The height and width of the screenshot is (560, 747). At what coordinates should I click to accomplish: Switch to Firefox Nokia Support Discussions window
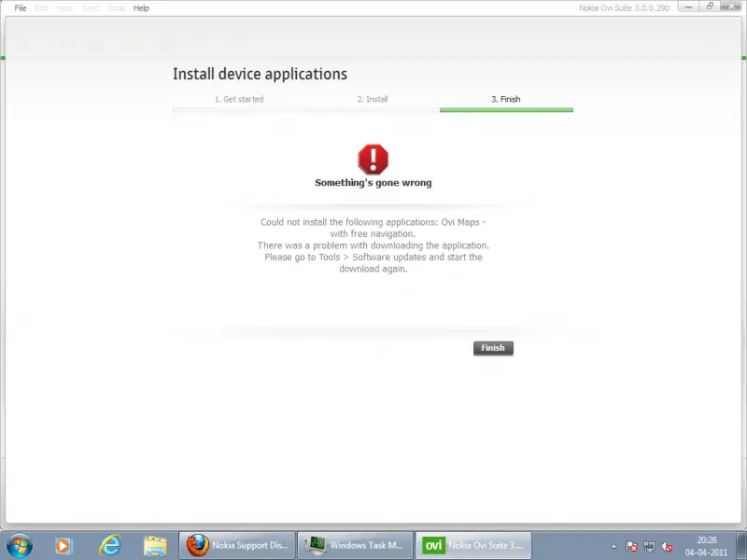(x=237, y=545)
